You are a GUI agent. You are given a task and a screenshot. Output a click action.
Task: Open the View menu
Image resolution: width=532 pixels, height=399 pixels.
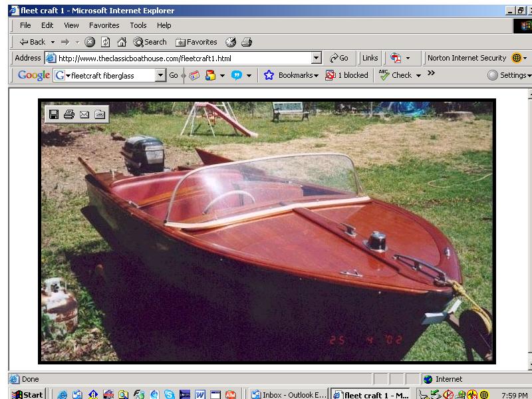click(x=71, y=25)
